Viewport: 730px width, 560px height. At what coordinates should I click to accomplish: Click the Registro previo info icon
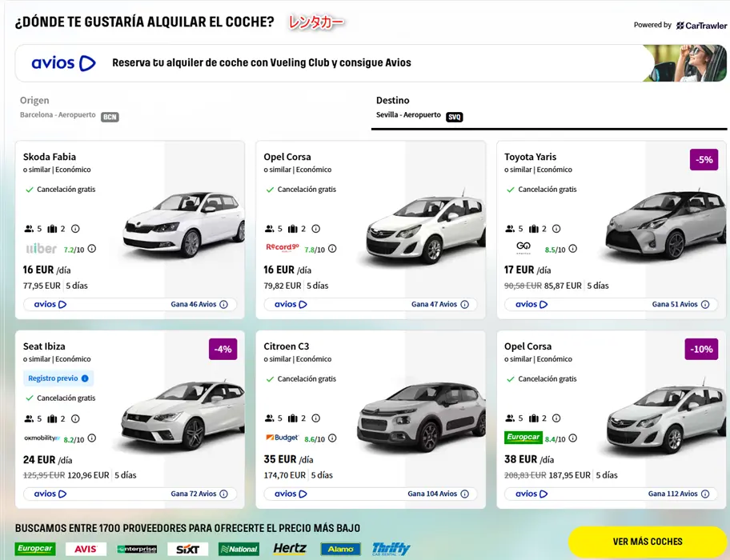(85, 378)
